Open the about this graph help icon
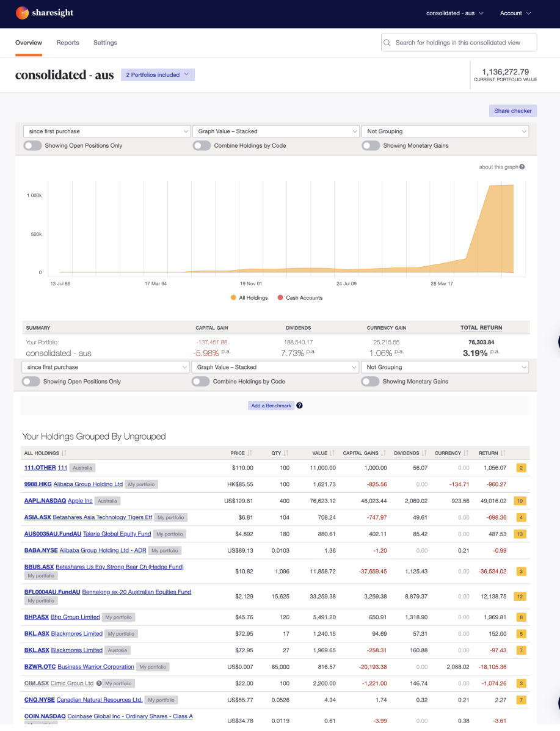 point(522,167)
